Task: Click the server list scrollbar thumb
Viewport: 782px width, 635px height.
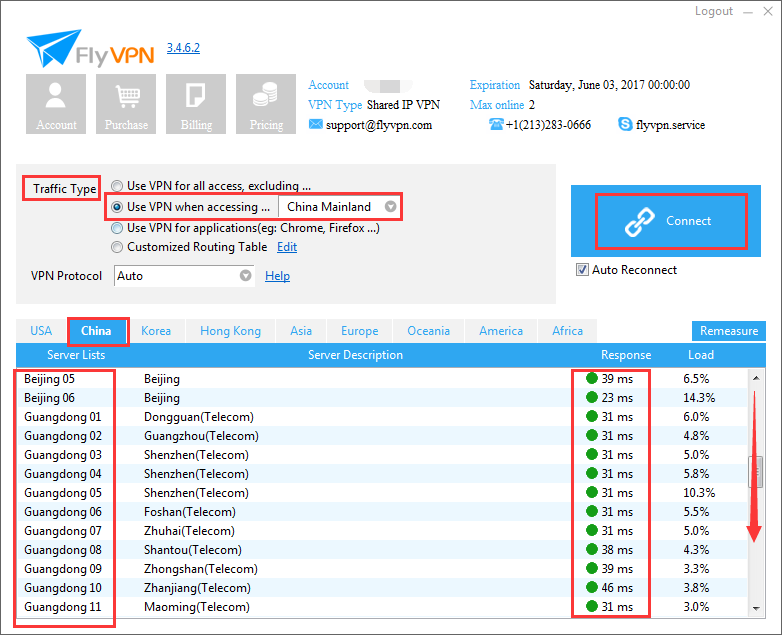Action: pyautogui.click(x=756, y=472)
